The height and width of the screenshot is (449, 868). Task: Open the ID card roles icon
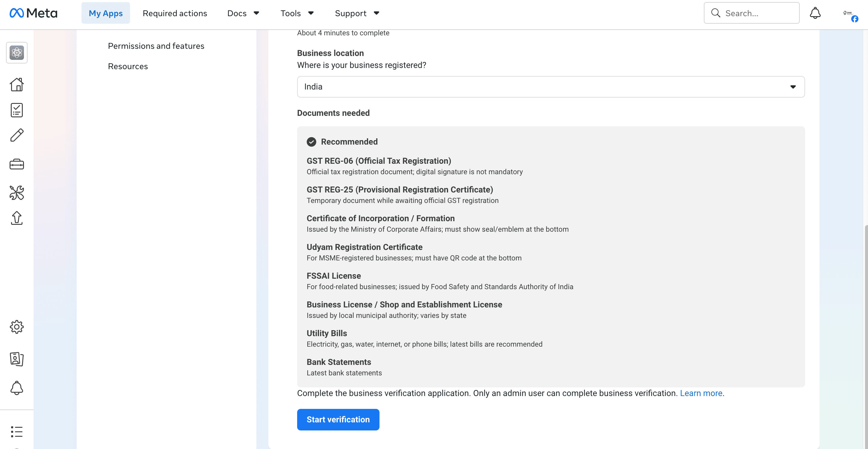16,359
